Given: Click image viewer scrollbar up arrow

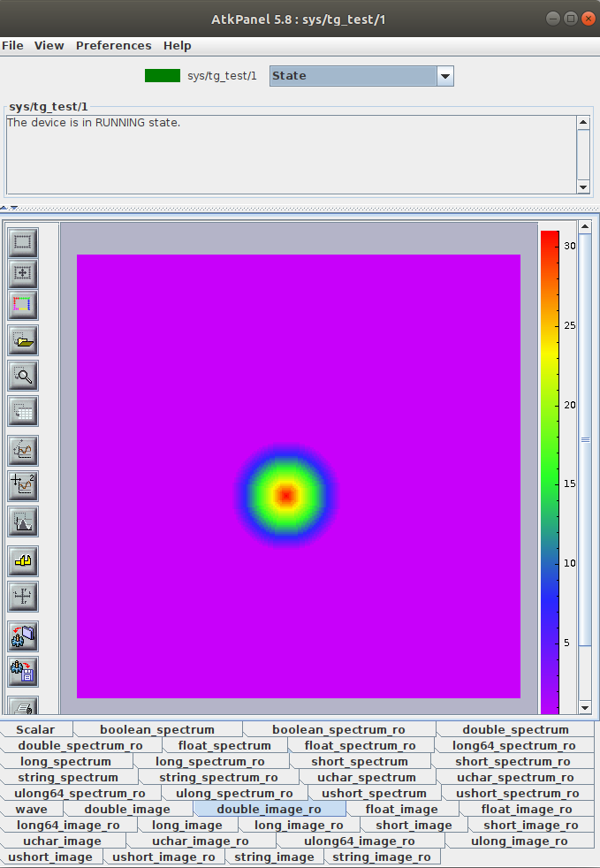Looking at the screenshot, I should pos(585,226).
